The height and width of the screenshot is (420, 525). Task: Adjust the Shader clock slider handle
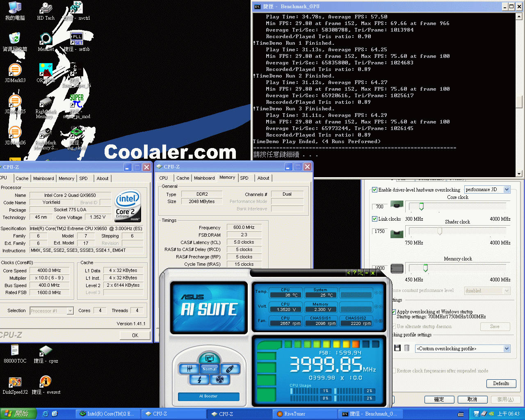(x=440, y=231)
